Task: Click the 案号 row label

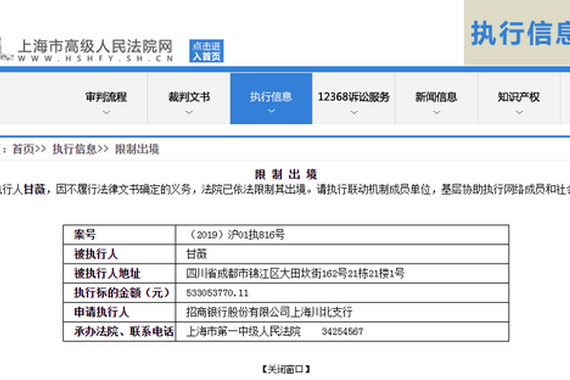Action: click(85, 235)
